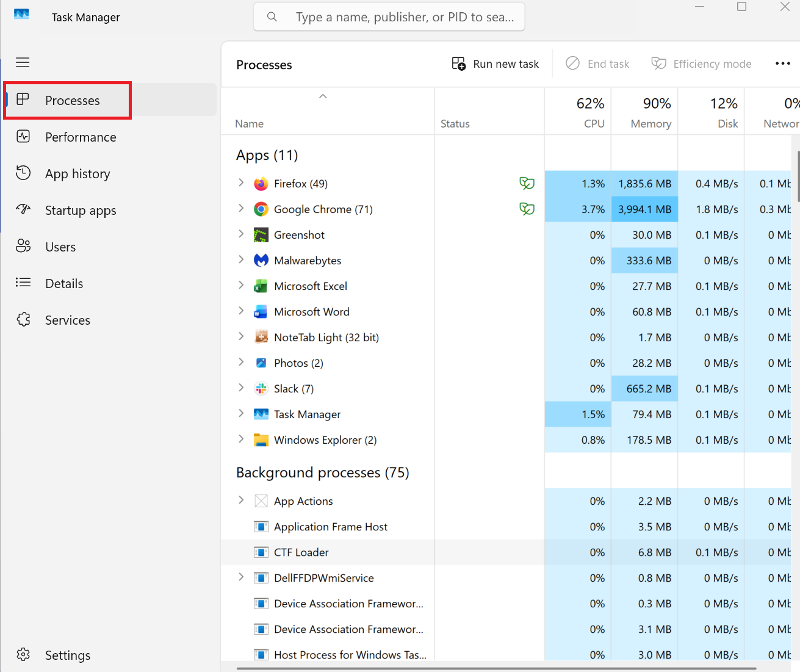Expand the Firefox process group
Image resolution: width=800 pixels, height=672 pixels.
(241, 183)
